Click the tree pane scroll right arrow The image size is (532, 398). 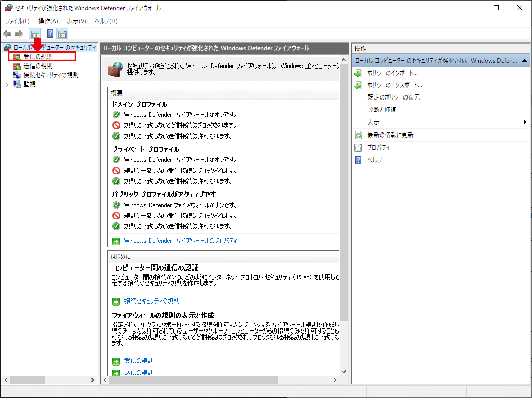93,380
